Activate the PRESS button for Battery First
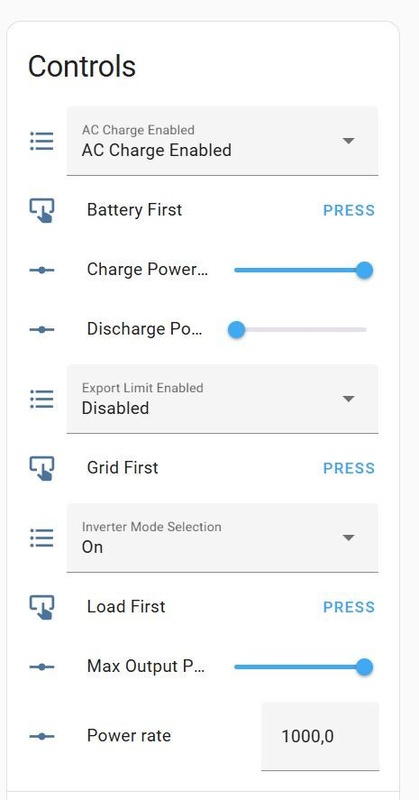The width and height of the screenshot is (419, 800). point(349,210)
